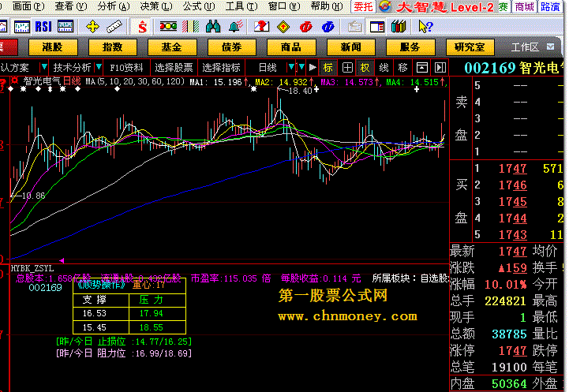Open the 工具(T) menu
569x392 pixels.
[241, 6]
